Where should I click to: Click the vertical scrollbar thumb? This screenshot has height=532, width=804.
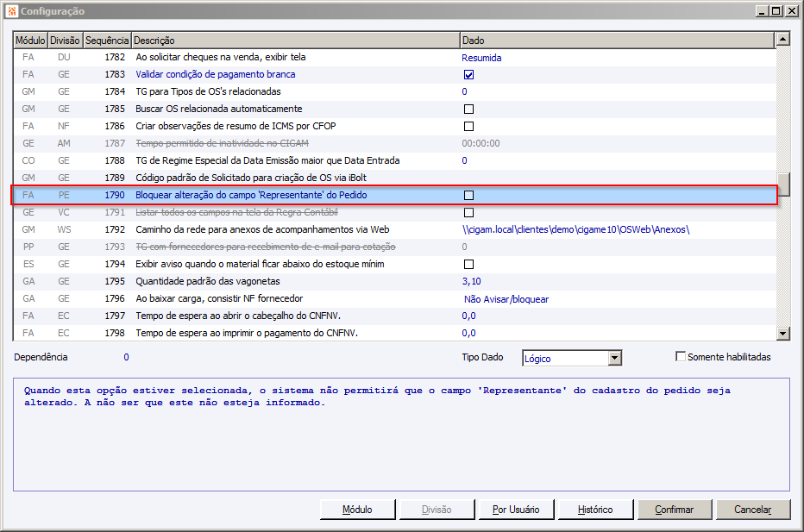tap(783, 185)
